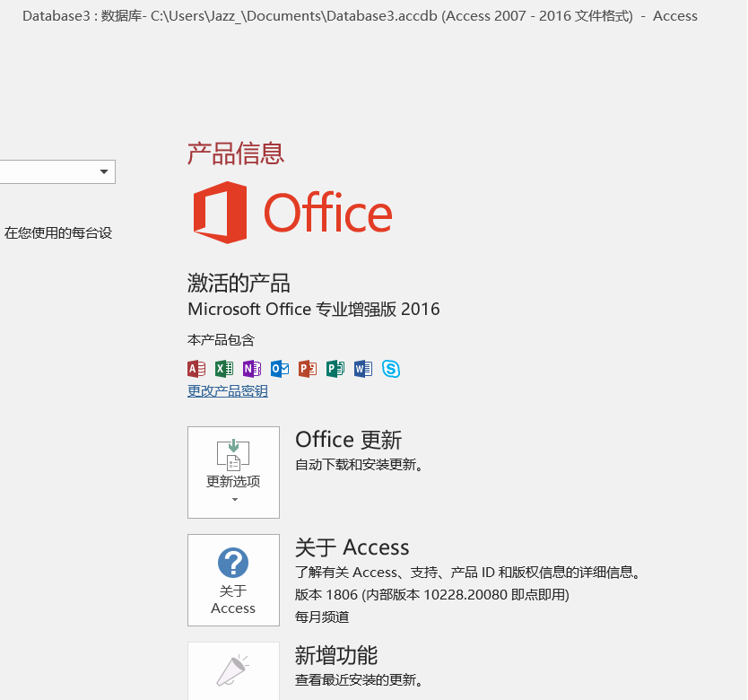Open the 更改产品密钥 link
748x700 pixels.
(x=228, y=391)
